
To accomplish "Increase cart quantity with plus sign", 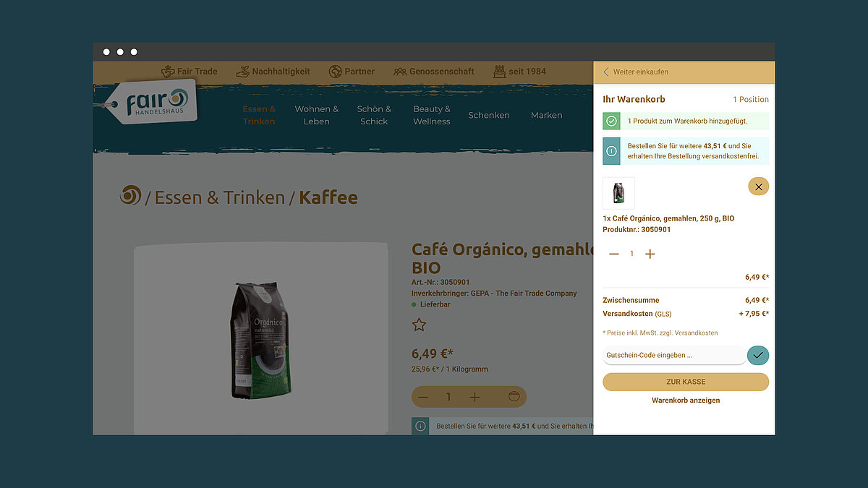I will (650, 254).
